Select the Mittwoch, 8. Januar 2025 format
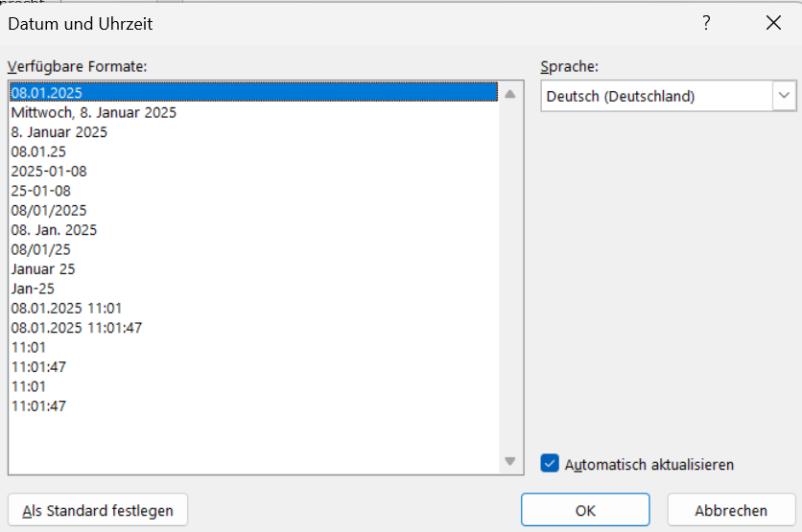802x532 pixels. [94, 112]
